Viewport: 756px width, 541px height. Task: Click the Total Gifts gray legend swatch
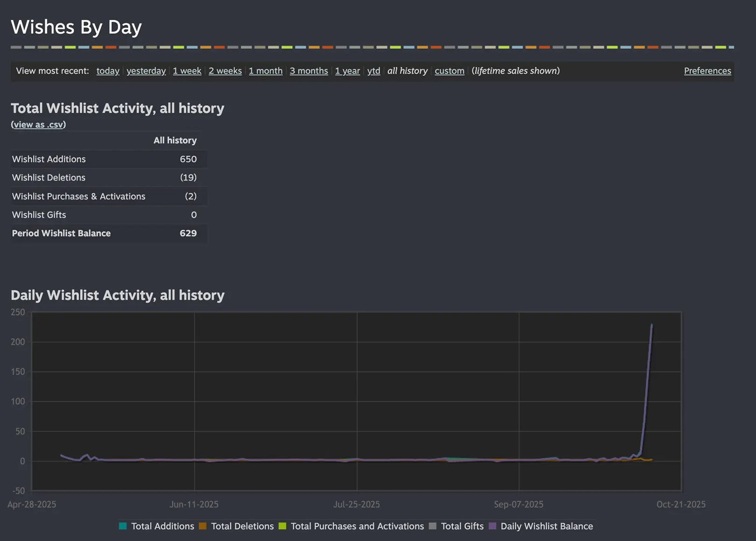point(433,526)
